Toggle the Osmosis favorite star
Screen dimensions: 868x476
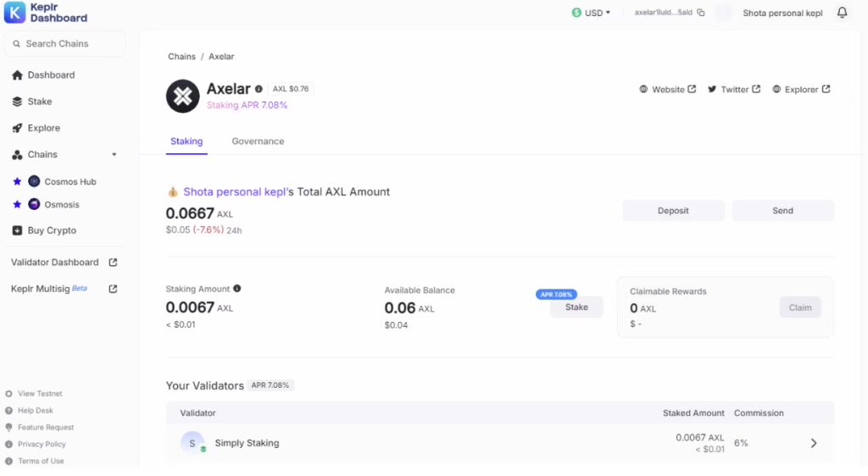coord(17,204)
